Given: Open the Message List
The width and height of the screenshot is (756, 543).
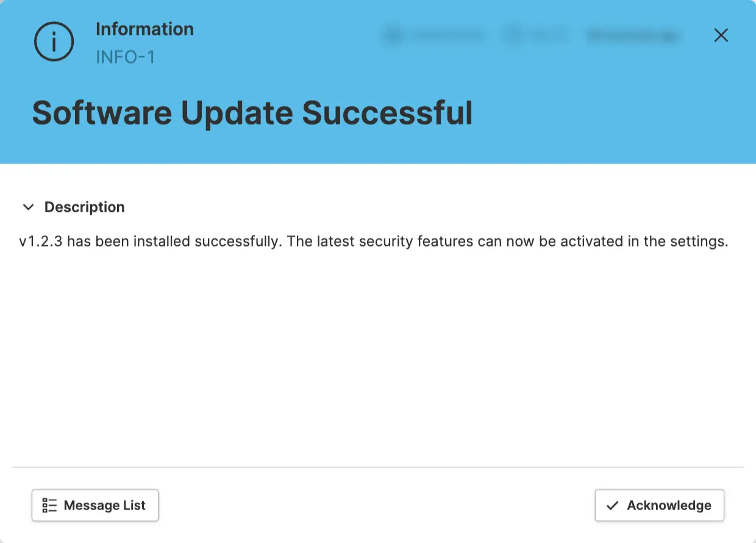Looking at the screenshot, I should 95,505.
